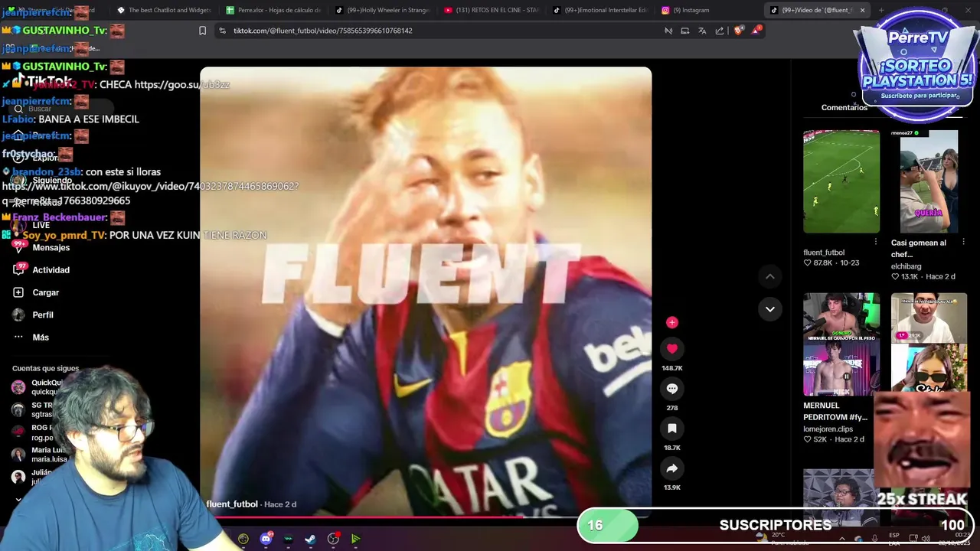Go to the previous video with the up arrow

769,276
